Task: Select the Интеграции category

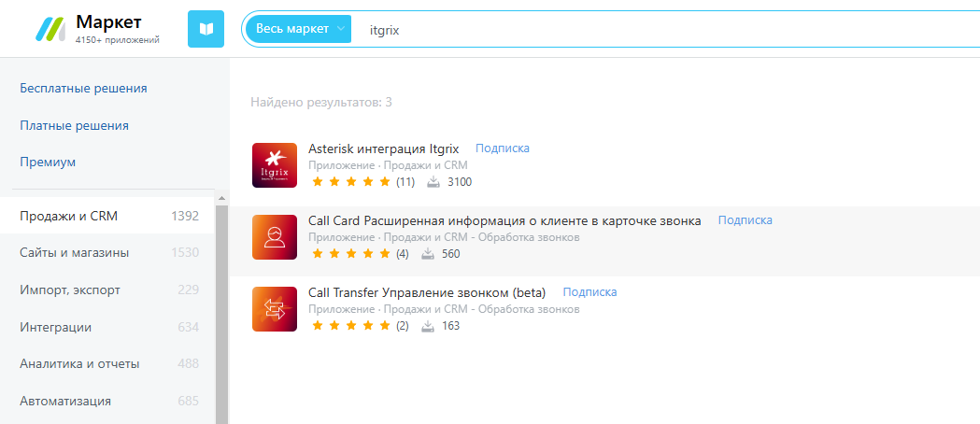Action: pyautogui.click(x=107, y=327)
